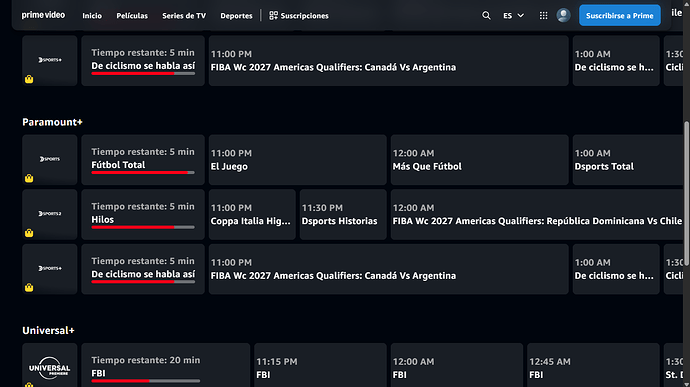The image size is (690, 387).
Task: Click the top-row De ciclismo progress bar
Action: (143, 74)
